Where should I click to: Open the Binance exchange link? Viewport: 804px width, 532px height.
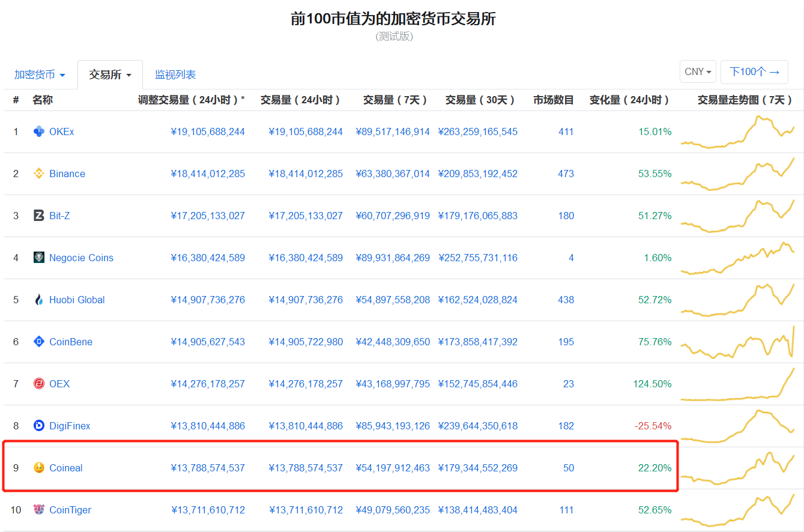point(67,174)
